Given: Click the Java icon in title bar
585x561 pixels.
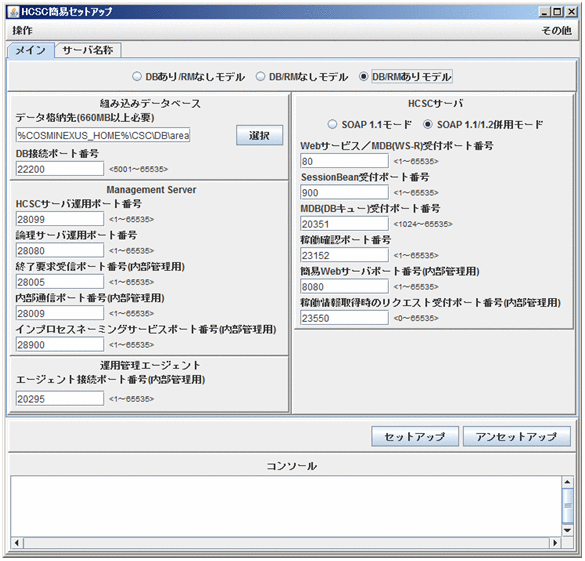Looking at the screenshot, I should [x=13, y=12].
